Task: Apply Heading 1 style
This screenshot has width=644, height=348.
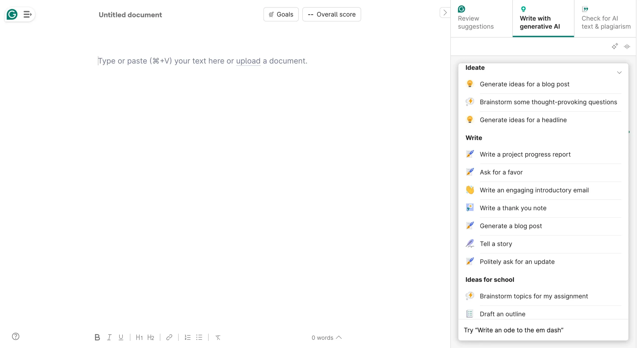Action: [x=139, y=337]
